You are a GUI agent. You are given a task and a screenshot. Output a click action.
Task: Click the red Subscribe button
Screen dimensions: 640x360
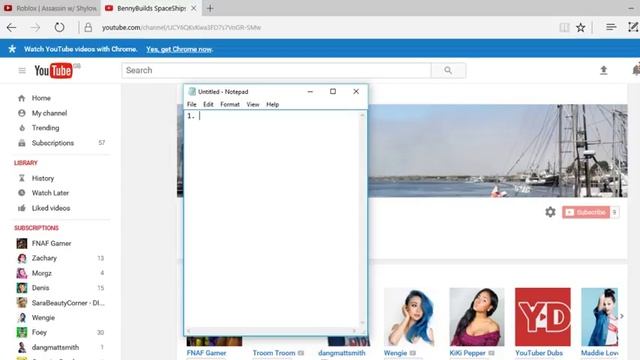coord(586,212)
